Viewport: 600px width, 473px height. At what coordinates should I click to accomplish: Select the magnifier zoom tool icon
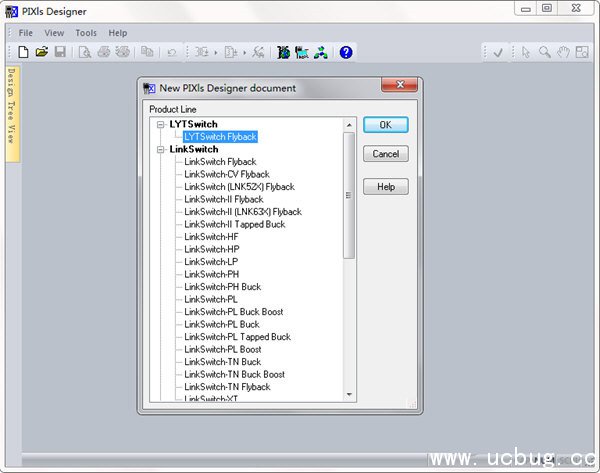click(545, 52)
